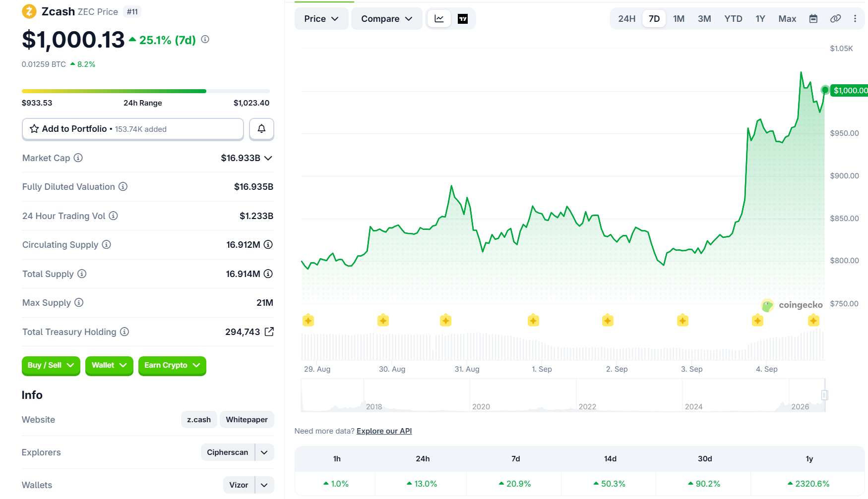
Task: Open the Price dropdown
Action: coord(321,19)
